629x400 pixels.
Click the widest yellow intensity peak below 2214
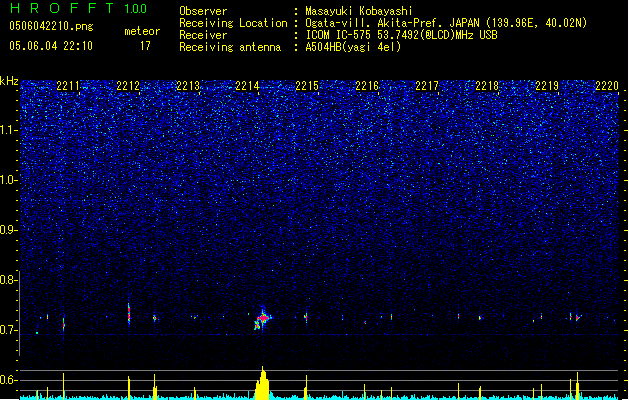point(262,383)
